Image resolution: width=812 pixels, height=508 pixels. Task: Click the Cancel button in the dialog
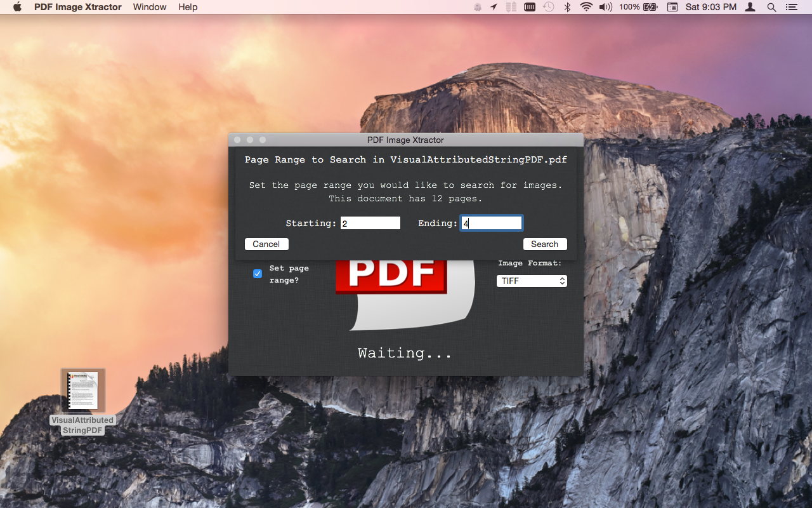point(266,244)
